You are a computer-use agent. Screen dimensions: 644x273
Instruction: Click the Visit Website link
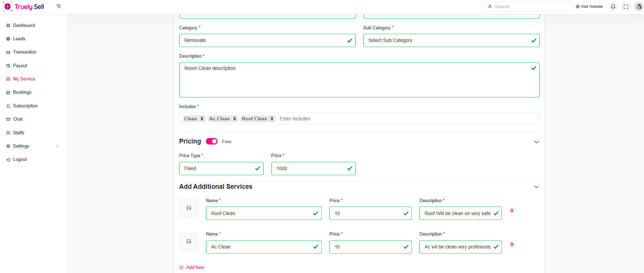pyautogui.click(x=589, y=6)
